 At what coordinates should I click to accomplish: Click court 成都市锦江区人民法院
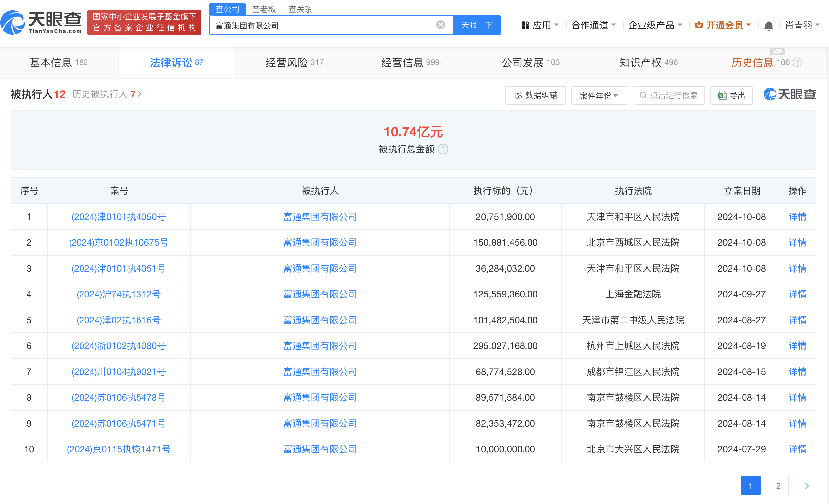click(633, 372)
